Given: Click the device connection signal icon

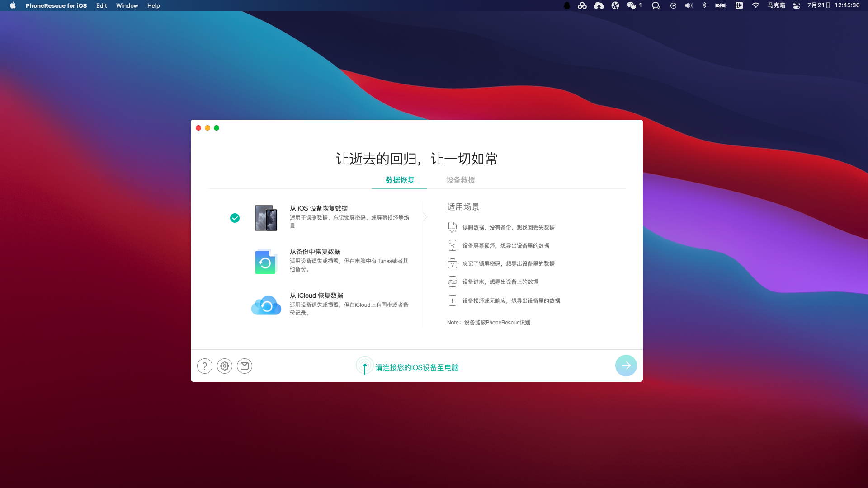Looking at the screenshot, I should coord(365,366).
